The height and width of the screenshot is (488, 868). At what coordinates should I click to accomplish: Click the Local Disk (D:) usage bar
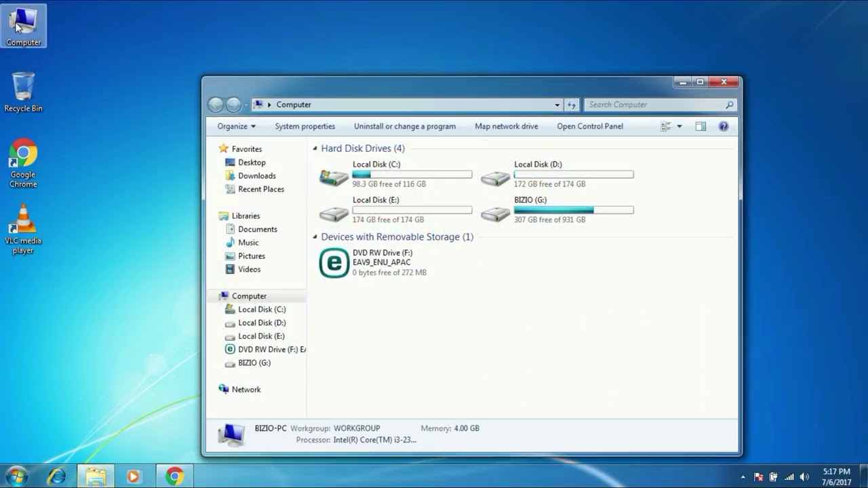[x=574, y=175]
